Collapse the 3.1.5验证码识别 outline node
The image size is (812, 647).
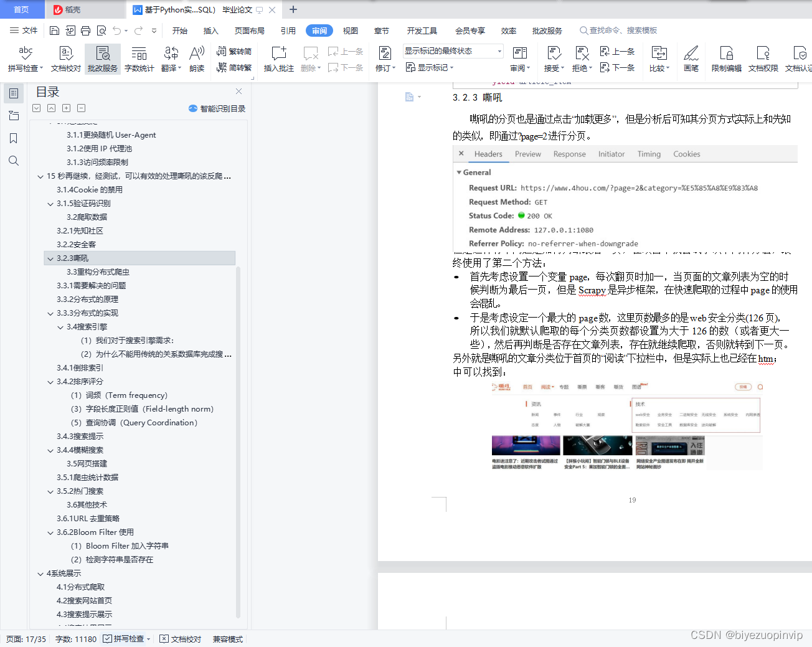point(50,204)
